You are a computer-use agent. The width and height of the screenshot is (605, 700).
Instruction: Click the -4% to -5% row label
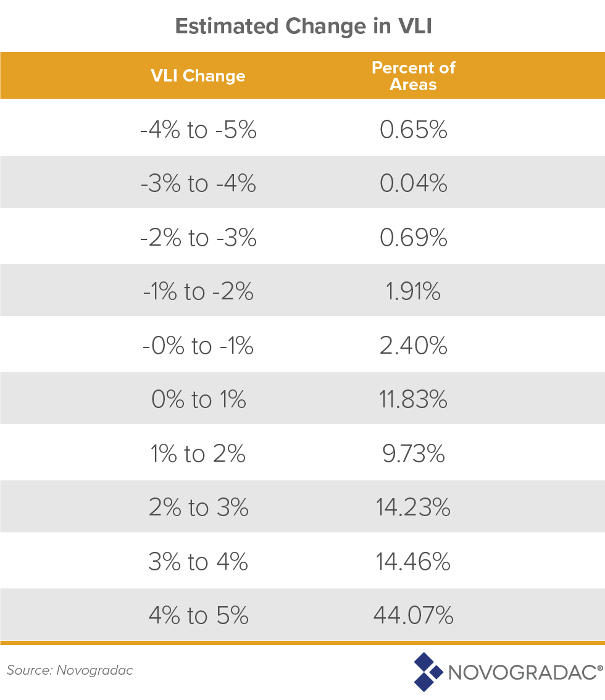click(x=198, y=130)
